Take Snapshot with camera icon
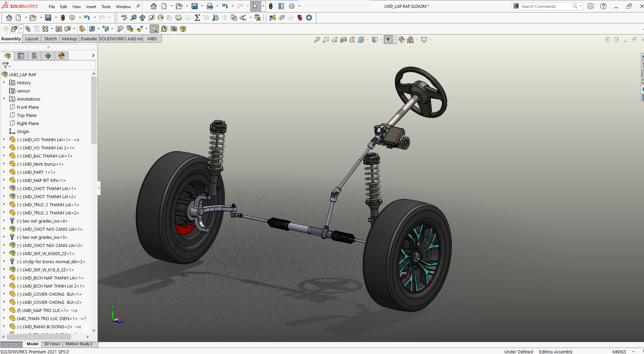The height and width of the screenshot is (354, 644). tap(174, 29)
